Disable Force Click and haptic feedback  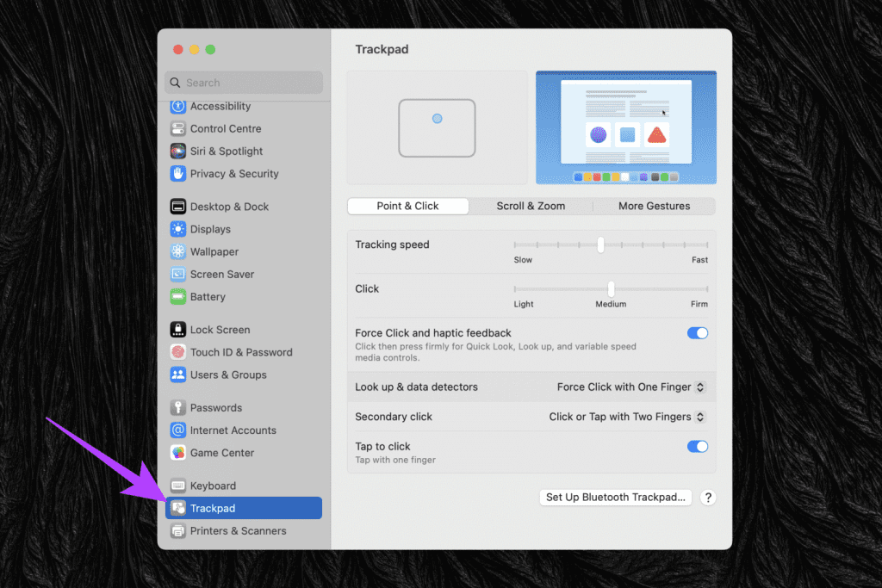click(697, 332)
